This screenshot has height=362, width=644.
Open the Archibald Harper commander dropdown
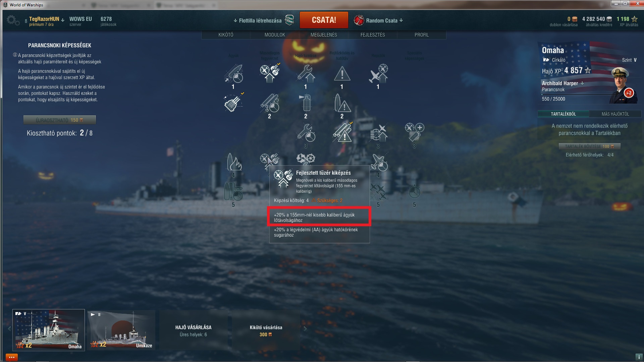563,83
